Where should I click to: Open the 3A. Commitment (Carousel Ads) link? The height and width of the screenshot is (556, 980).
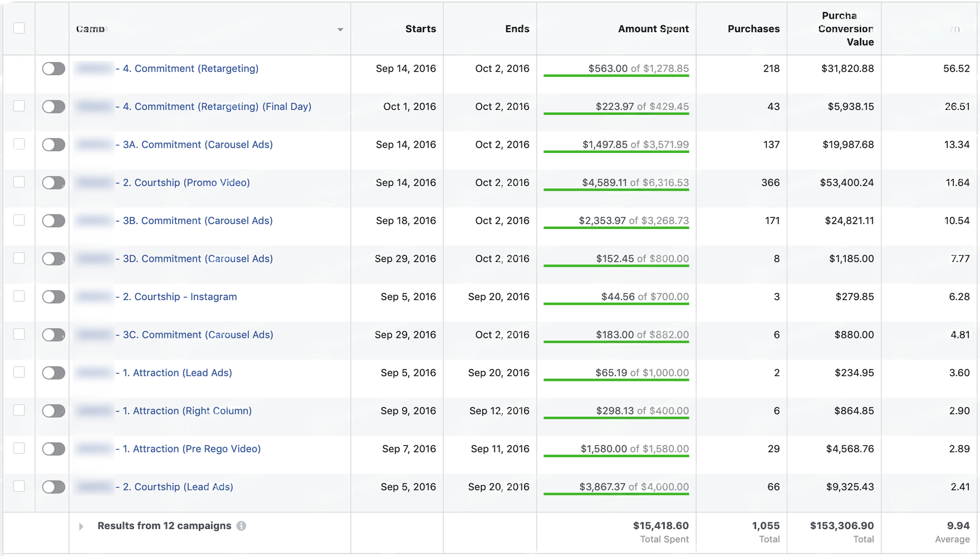(x=194, y=145)
